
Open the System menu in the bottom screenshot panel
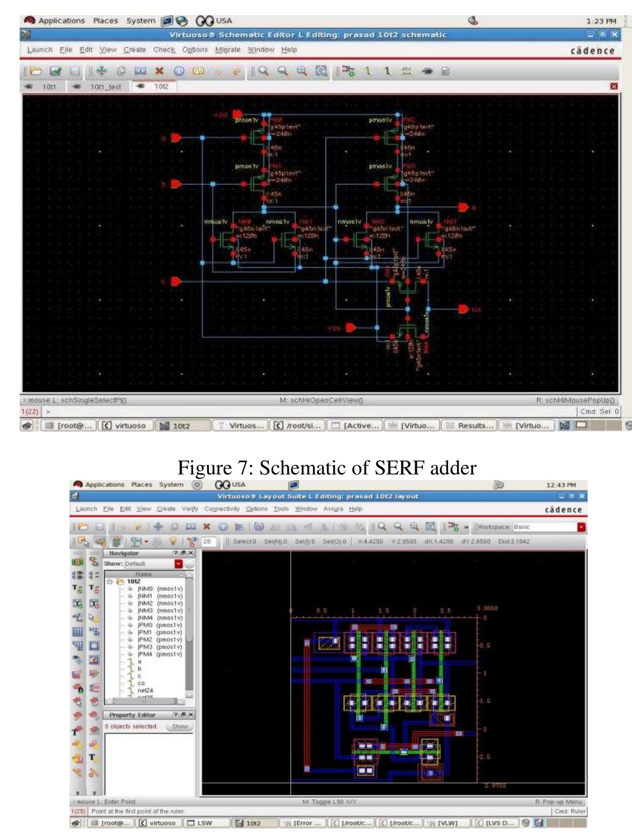pyautogui.click(x=171, y=485)
